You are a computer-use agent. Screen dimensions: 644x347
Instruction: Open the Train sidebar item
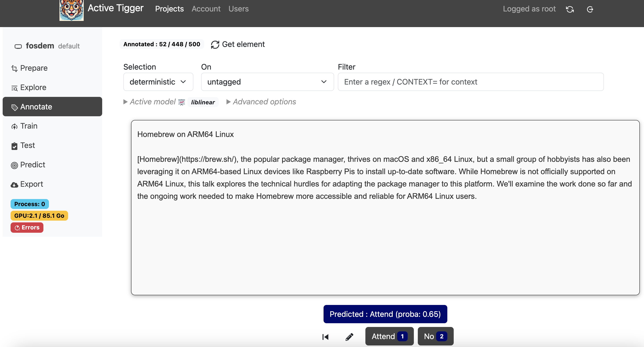pos(29,126)
